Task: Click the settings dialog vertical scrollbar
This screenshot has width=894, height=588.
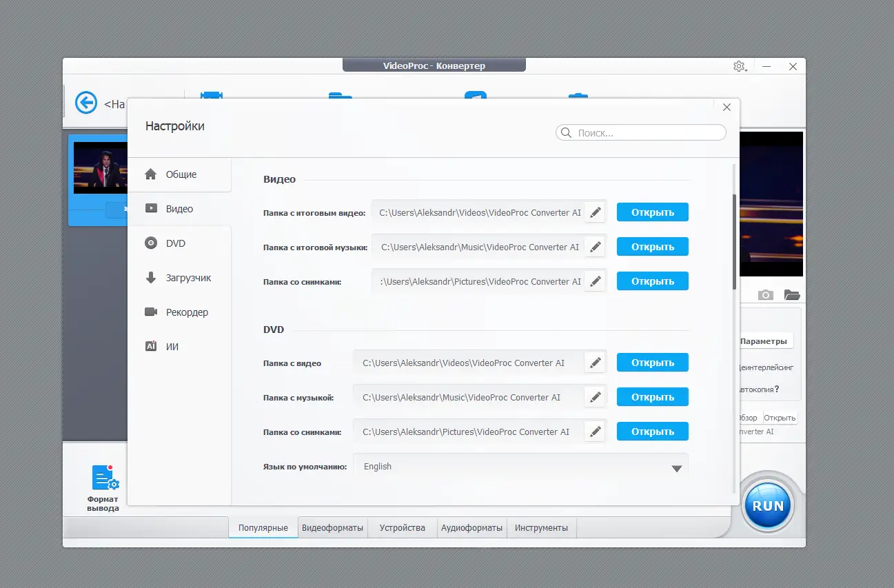Action: pos(735,241)
